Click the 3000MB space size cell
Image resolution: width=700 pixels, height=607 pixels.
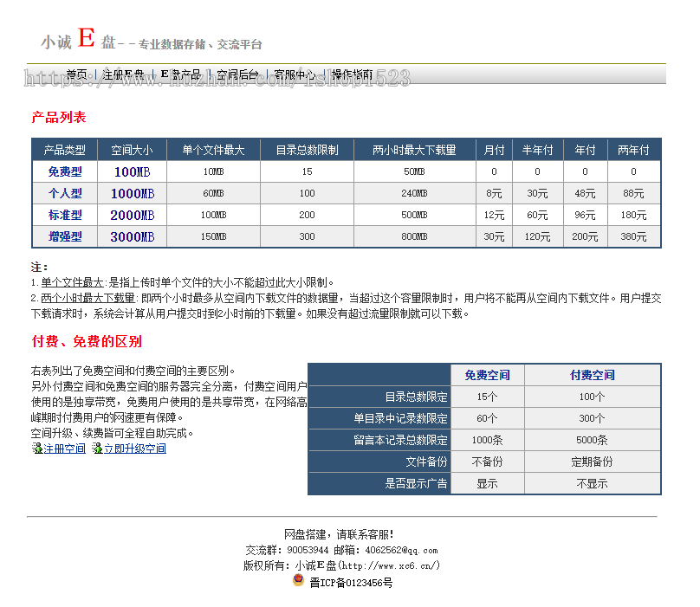pos(133,236)
